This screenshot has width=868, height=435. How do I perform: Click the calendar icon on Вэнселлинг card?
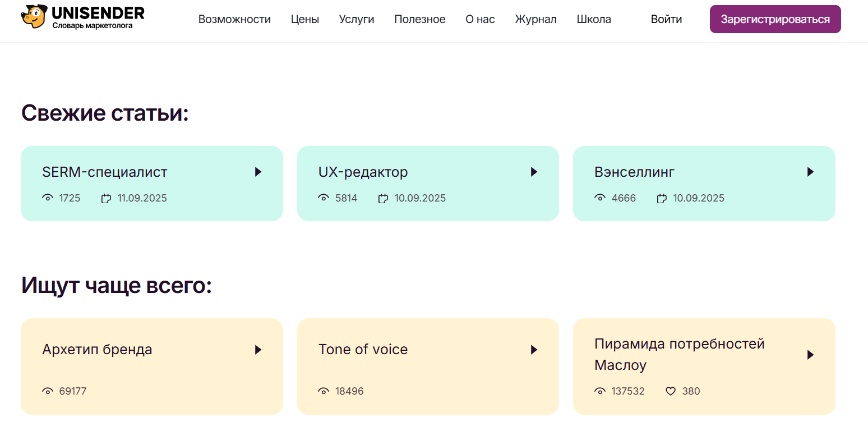[662, 198]
